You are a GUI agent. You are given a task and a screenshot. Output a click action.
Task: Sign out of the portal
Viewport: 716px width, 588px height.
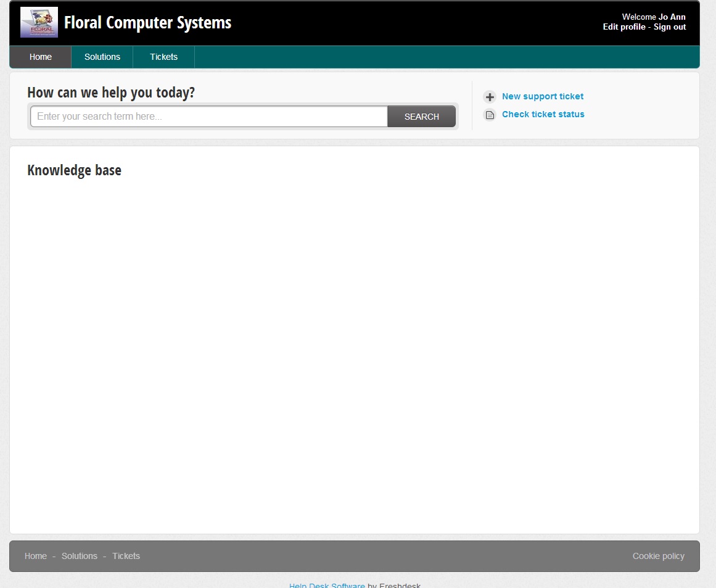pos(669,27)
